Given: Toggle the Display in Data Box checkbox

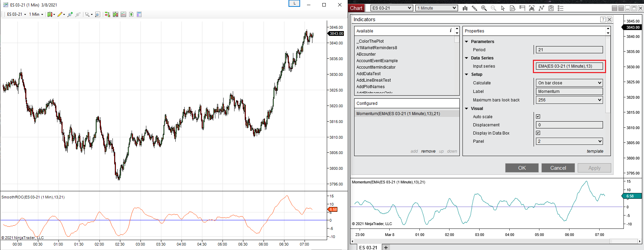Looking at the screenshot, I should click(x=538, y=133).
